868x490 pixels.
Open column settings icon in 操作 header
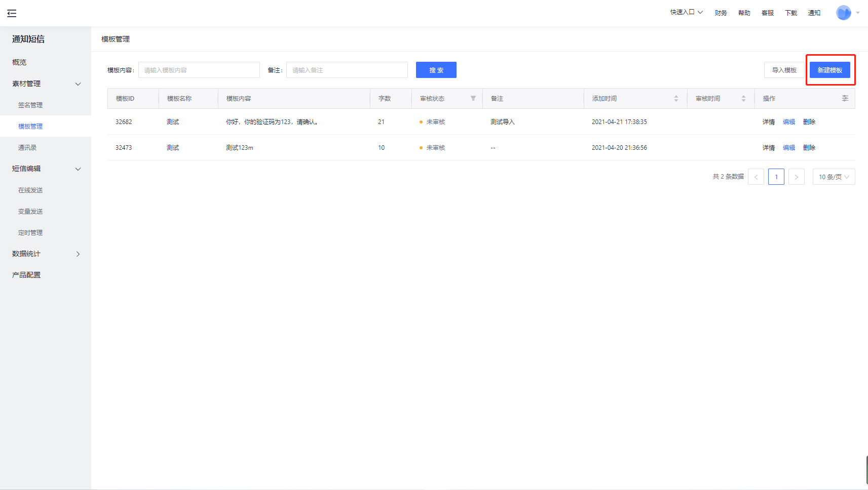click(x=845, y=98)
